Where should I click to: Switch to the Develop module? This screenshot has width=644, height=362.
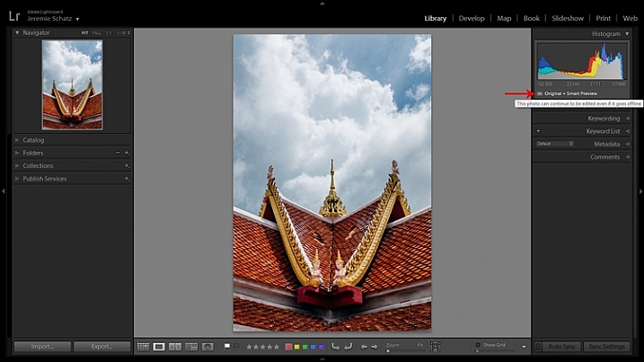pos(472,18)
